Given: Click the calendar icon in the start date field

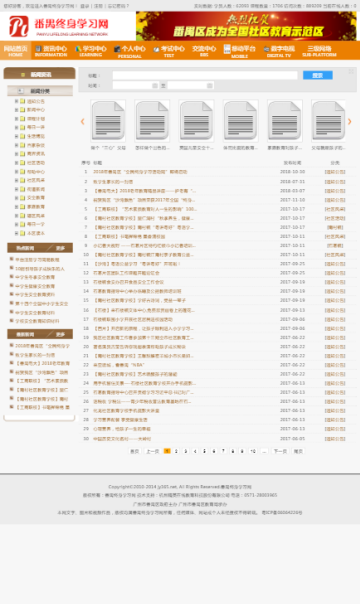Looking at the screenshot, I should point(155,86).
